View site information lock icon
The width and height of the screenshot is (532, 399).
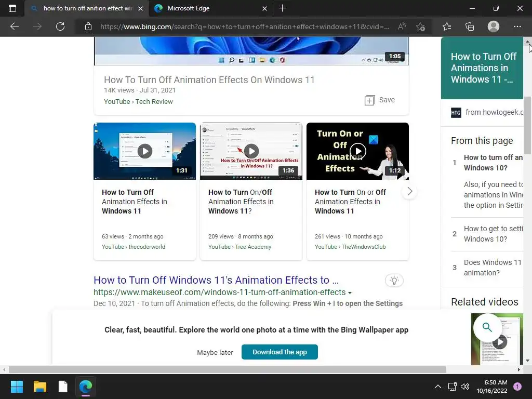88,26
